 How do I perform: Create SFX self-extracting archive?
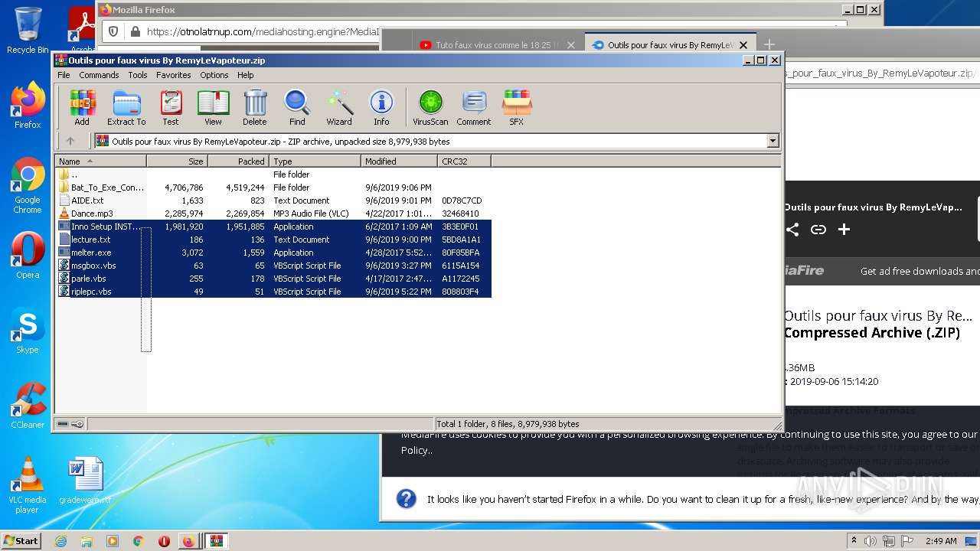click(x=517, y=108)
